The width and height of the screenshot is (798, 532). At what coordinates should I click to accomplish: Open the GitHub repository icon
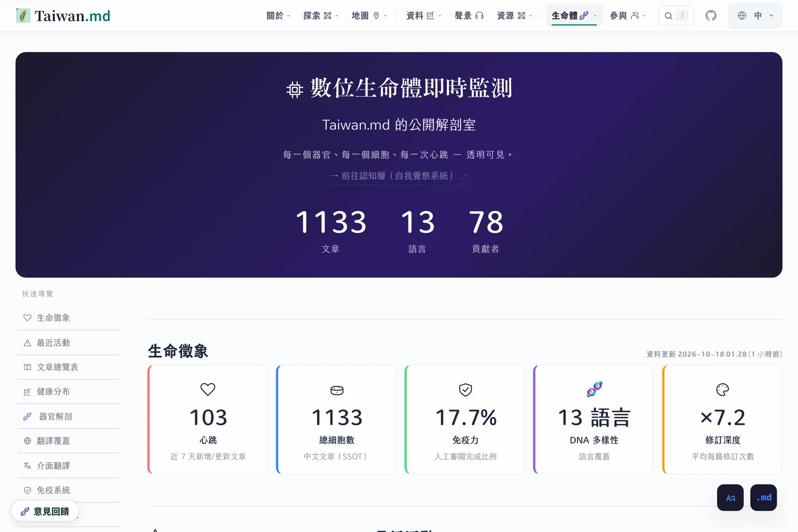711,15
